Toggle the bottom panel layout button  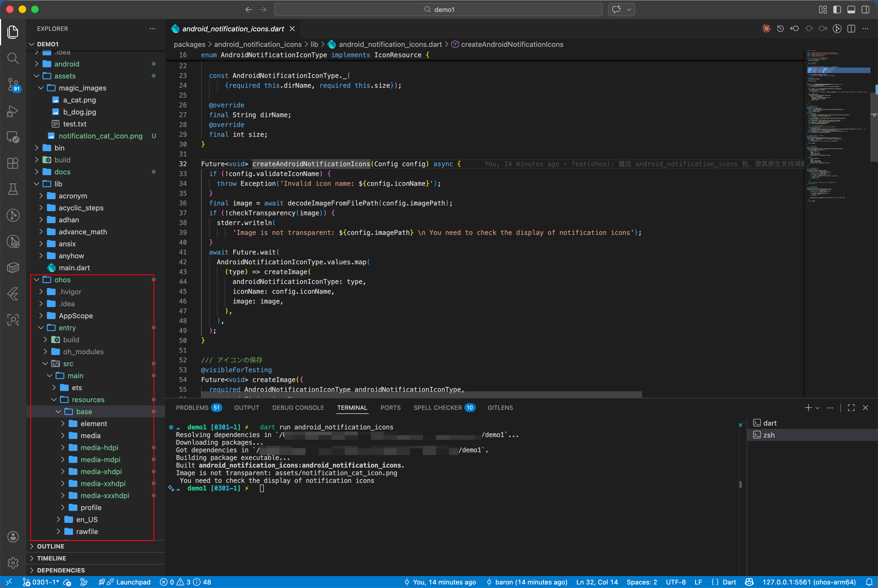(851, 9)
